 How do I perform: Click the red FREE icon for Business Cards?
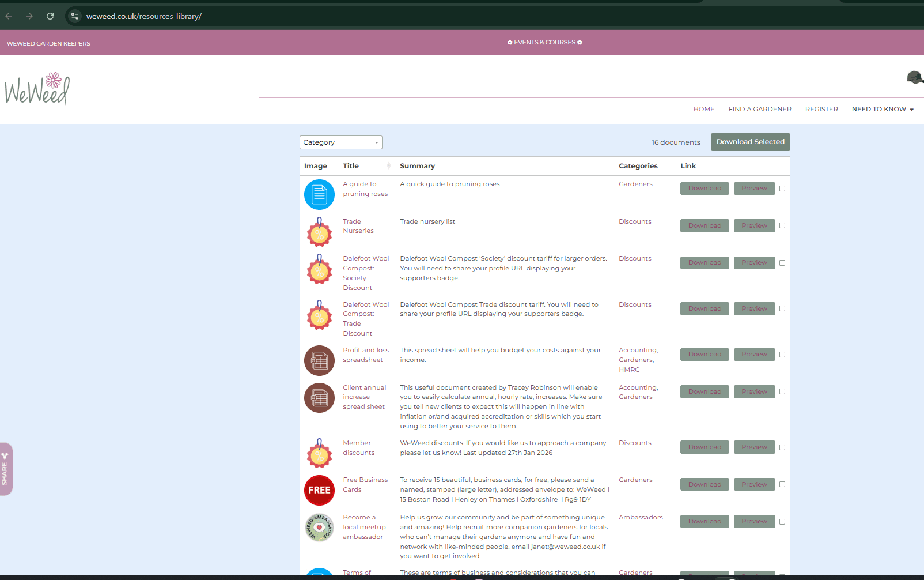click(319, 490)
